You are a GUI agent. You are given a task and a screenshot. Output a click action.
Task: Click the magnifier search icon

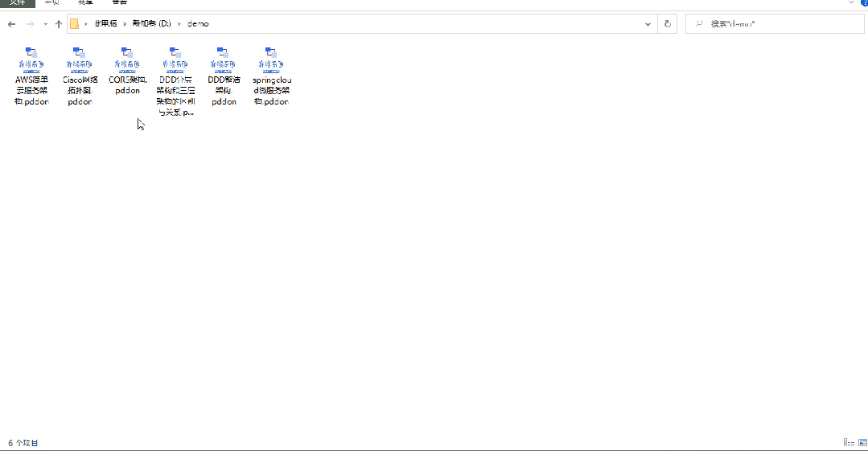point(699,24)
